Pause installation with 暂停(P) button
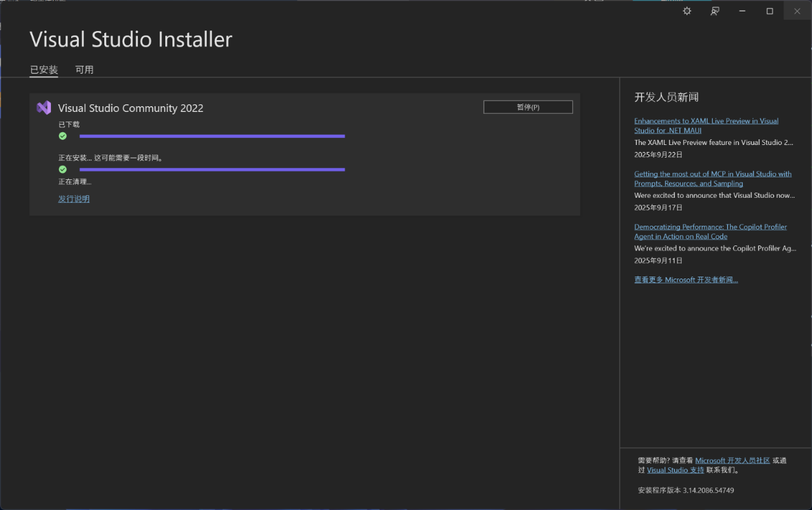812x510 pixels. (528, 107)
